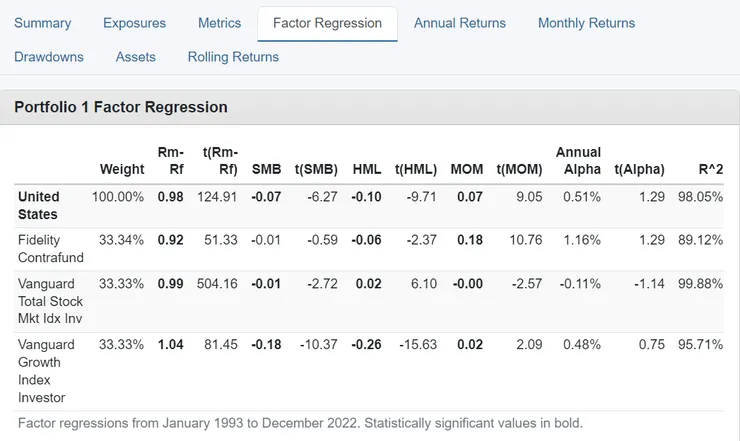The height and width of the screenshot is (441, 740).
Task: Click Fidelity Contrafund's 1.16% annual alpha
Action: click(581, 240)
